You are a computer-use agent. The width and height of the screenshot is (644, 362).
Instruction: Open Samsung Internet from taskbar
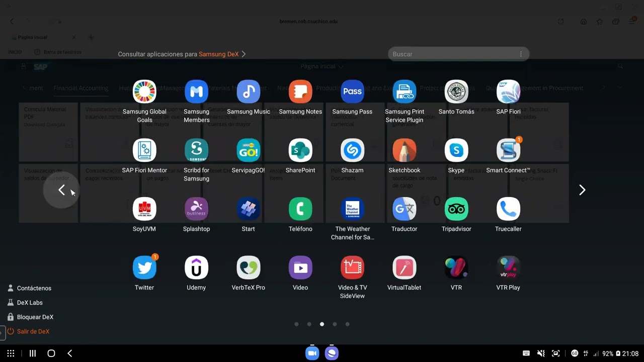[332, 353]
